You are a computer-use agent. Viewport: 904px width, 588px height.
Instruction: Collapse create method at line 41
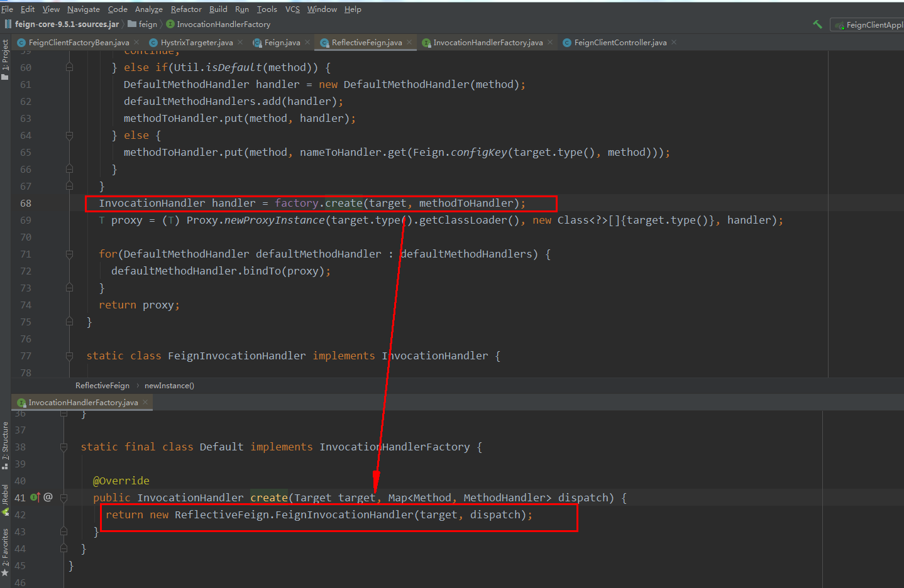[x=64, y=498]
